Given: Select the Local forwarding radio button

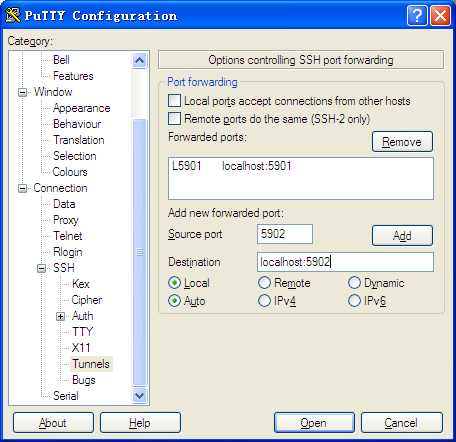Looking at the screenshot, I should point(174,283).
